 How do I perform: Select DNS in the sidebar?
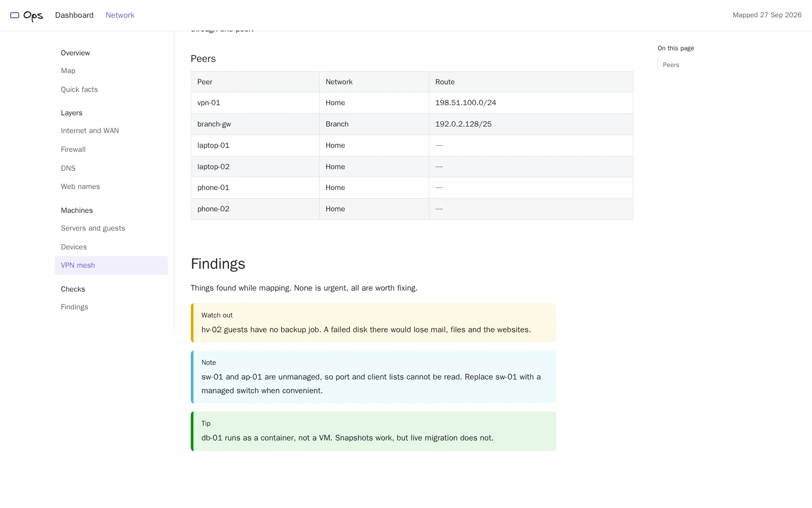tap(68, 168)
